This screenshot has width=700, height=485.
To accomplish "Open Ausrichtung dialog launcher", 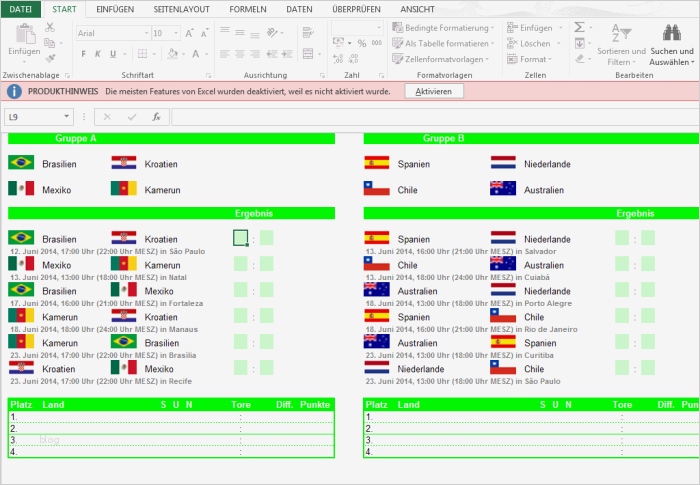I will [322, 75].
